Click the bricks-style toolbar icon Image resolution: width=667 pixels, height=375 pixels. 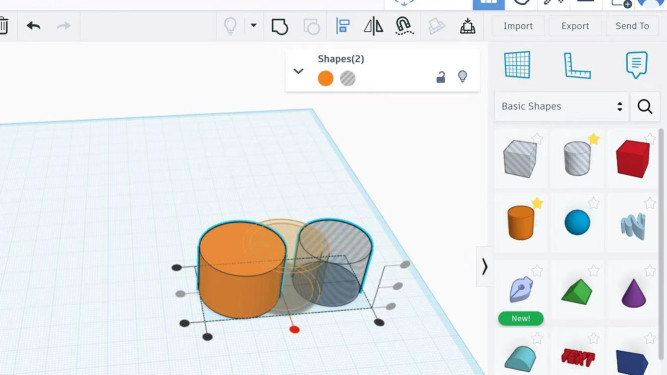[x=436, y=26]
